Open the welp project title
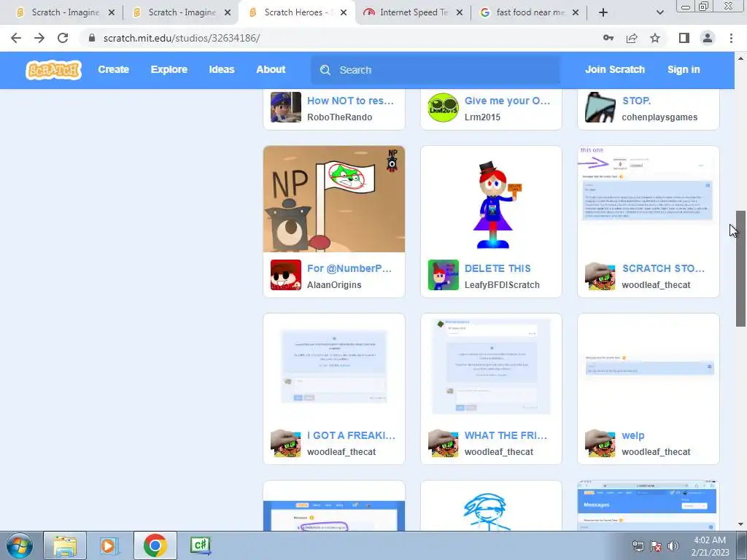The image size is (747, 560). (x=632, y=436)
